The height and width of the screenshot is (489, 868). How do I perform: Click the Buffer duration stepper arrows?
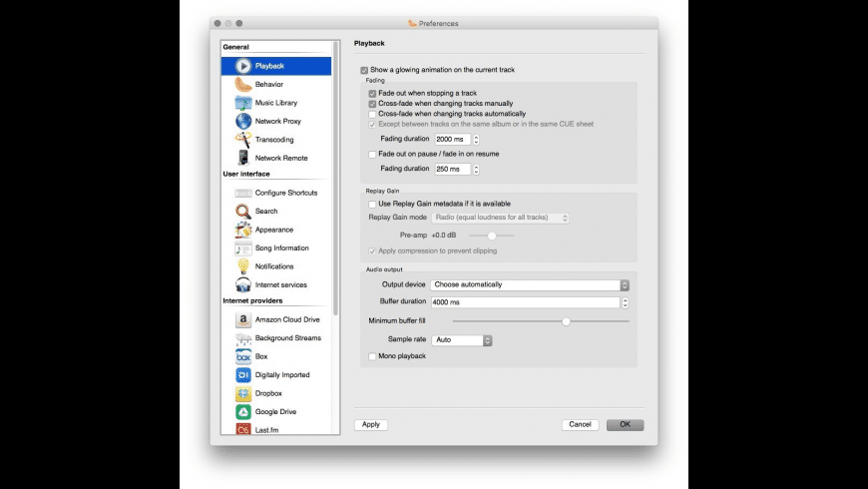point(625,302)
